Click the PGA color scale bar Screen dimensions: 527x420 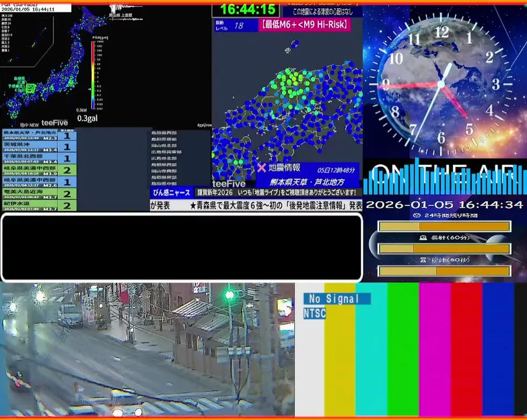tap(93, 75)
